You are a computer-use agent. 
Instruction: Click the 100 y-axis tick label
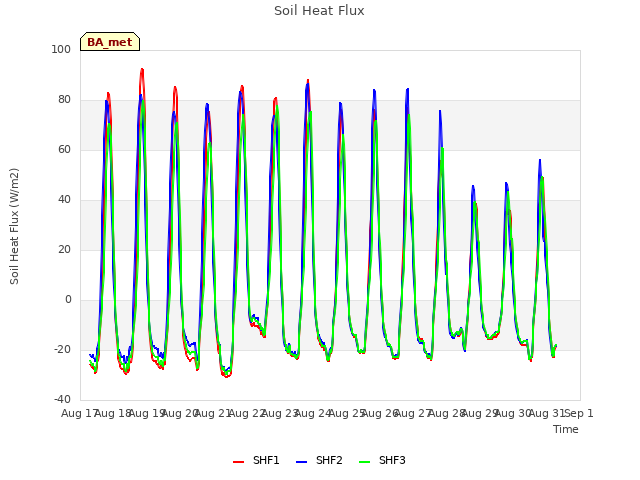coord(61,49)
